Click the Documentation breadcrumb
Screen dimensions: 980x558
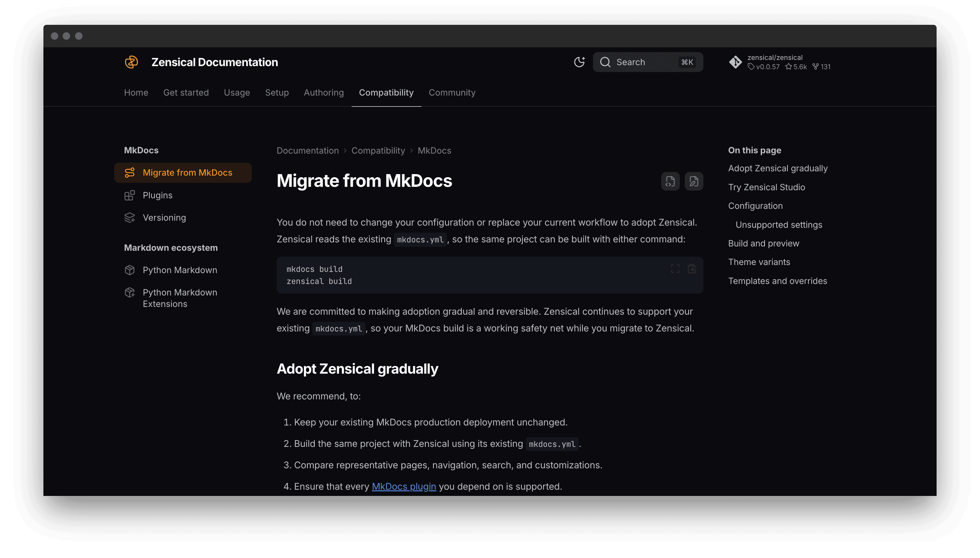click(x=308, y=151)
